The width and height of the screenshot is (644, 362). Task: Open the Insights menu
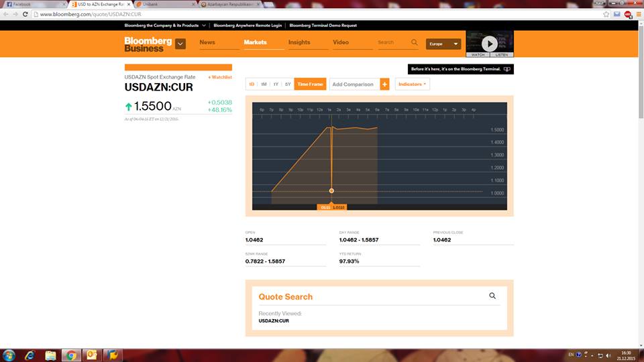tap(299, 42)
